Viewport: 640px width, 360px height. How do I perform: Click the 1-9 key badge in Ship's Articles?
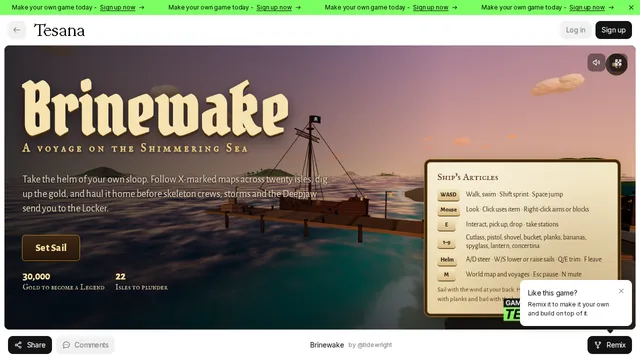pyautogui.click(x=446, y=242)
